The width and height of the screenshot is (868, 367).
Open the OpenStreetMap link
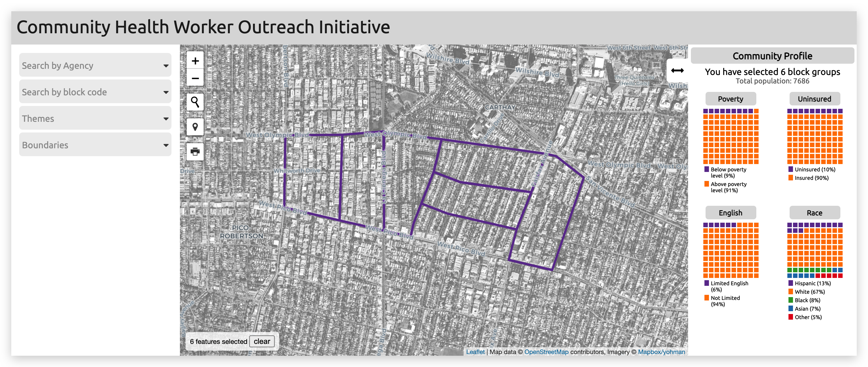[x=546, y=352]
